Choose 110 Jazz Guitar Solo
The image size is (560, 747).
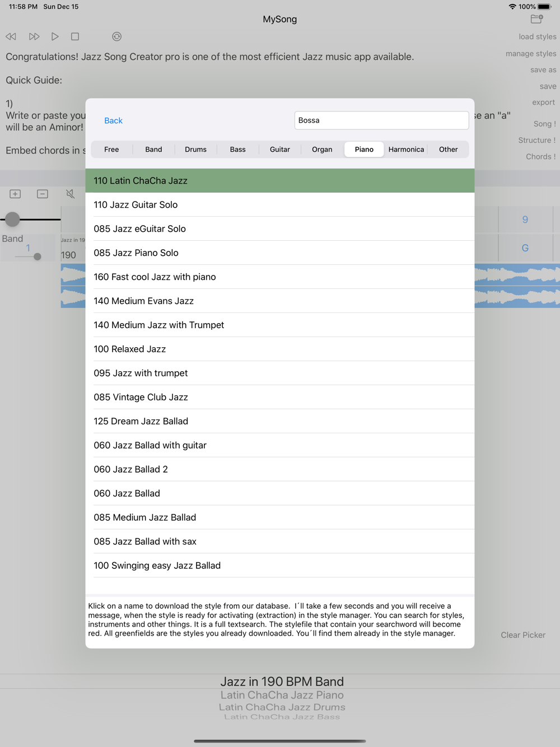pos(280,204)
